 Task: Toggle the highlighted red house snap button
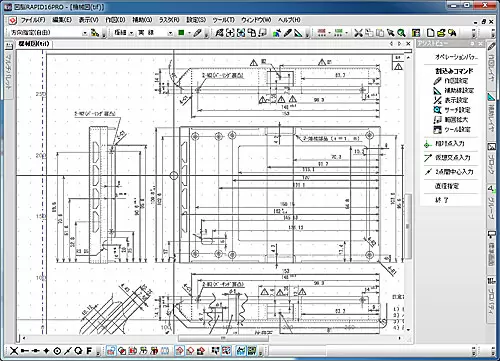click(x=180, y=351)
